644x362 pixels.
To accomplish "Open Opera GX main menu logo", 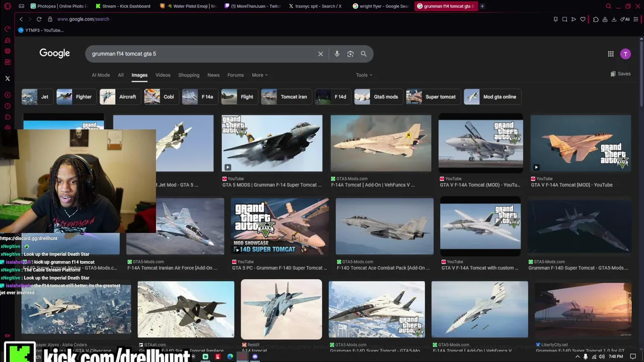I will [x=8, y=6].
